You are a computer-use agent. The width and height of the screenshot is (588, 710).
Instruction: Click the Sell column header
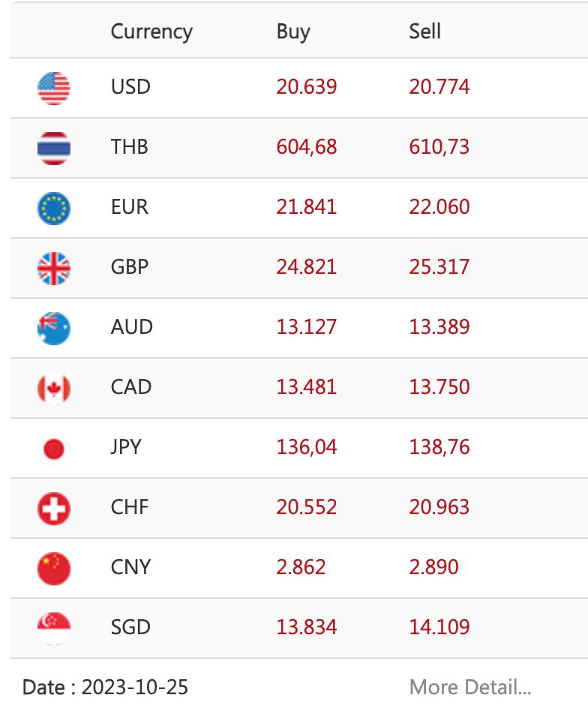424,32
